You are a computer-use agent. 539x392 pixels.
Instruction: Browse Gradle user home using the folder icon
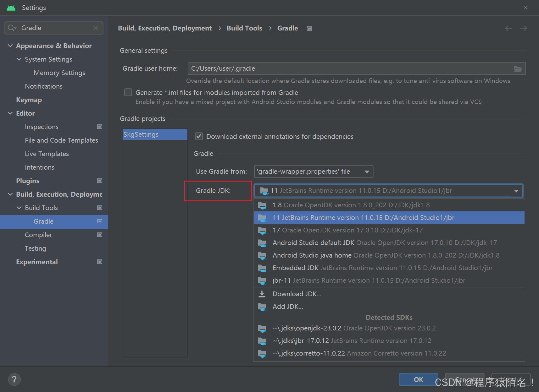[x=518, y=68]
